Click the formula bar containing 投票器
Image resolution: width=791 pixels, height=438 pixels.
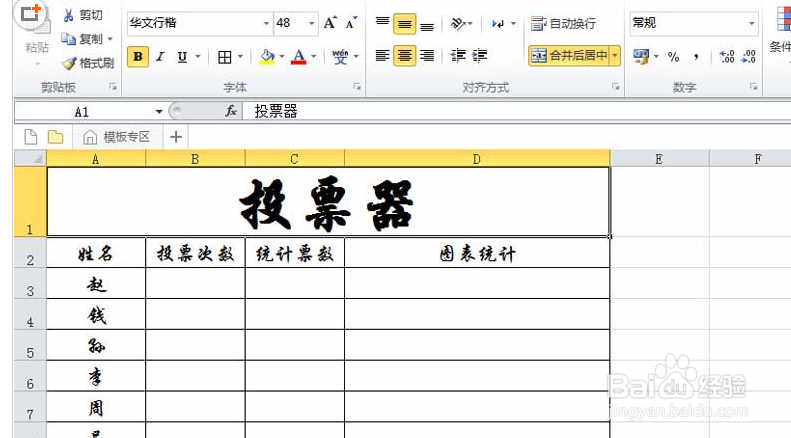(517, 112)
